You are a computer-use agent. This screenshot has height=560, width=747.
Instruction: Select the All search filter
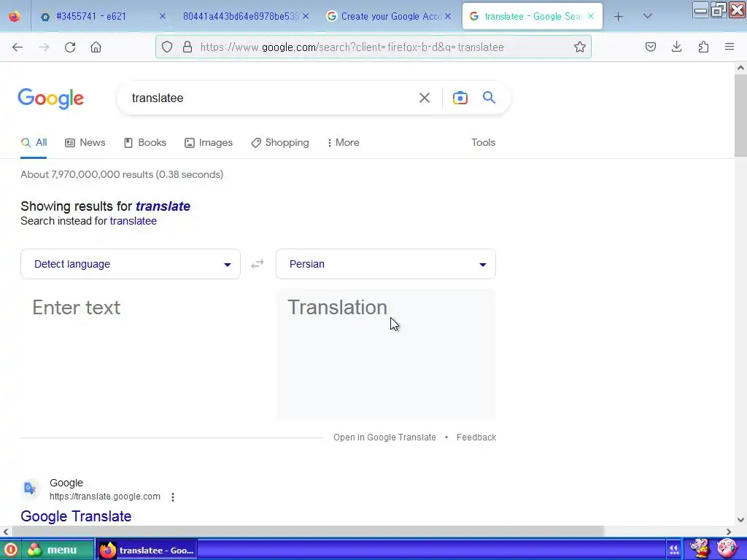pos(34,142)
